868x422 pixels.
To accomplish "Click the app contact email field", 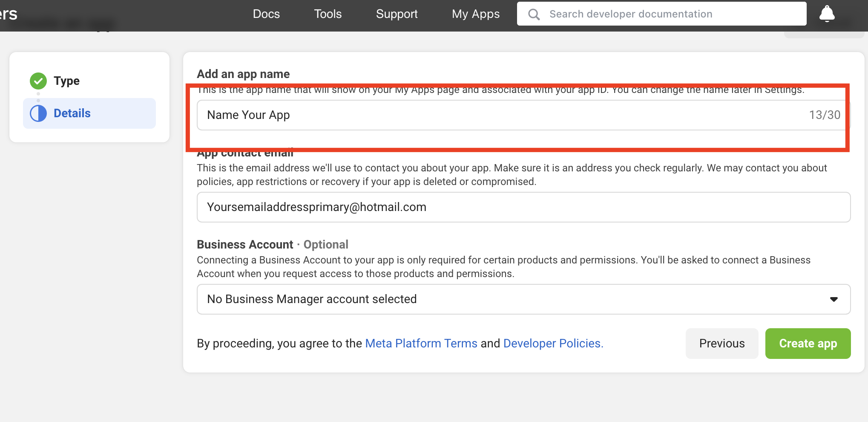I will 523,207.
